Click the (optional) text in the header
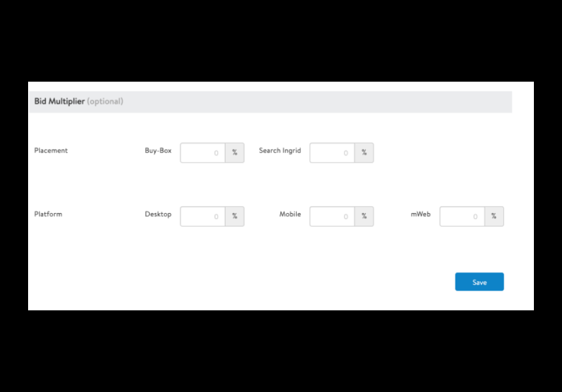Viewport: 562px width, 392px height. coord(105,101)
